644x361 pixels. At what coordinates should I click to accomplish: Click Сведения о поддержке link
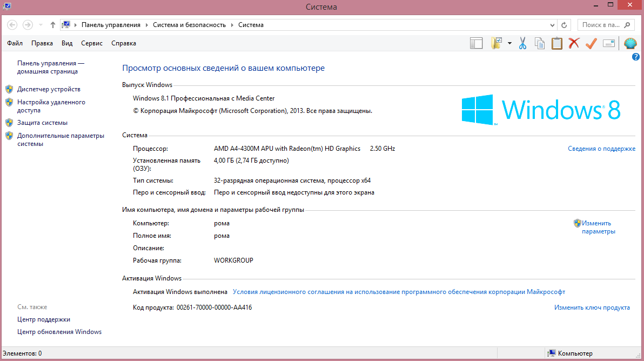coord(601,149)
